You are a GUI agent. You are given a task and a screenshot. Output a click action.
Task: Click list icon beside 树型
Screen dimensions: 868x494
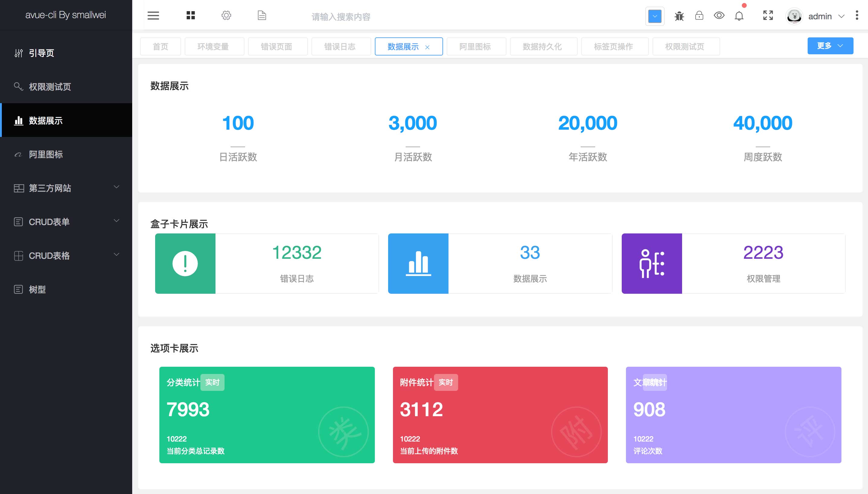(x=18, y=290)
